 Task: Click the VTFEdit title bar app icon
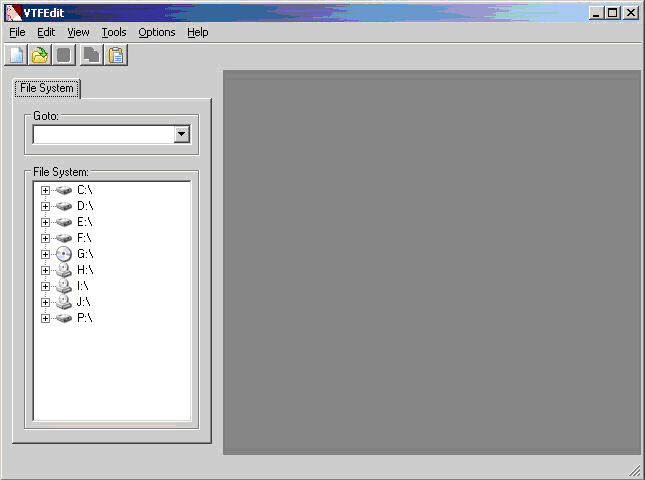13,13
